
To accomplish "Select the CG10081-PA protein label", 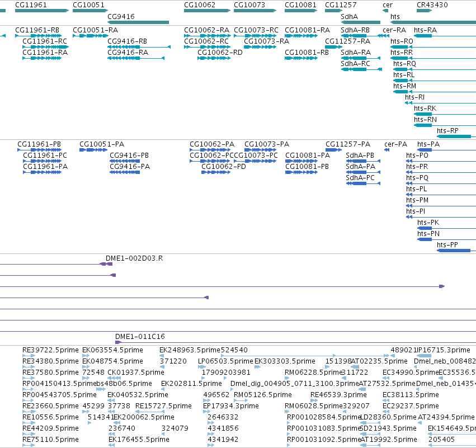I will [308, 155].
